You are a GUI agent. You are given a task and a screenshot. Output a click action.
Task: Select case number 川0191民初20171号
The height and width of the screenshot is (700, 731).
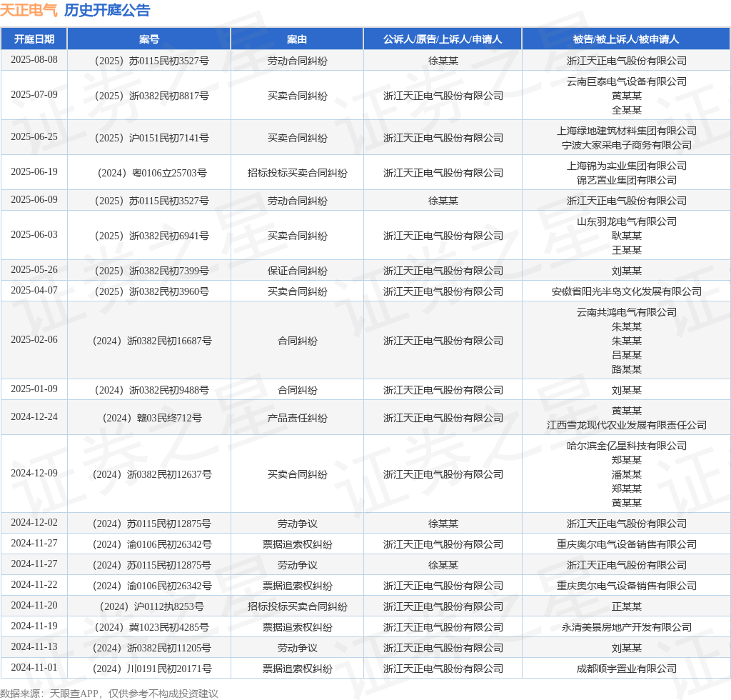pos(152,669)
